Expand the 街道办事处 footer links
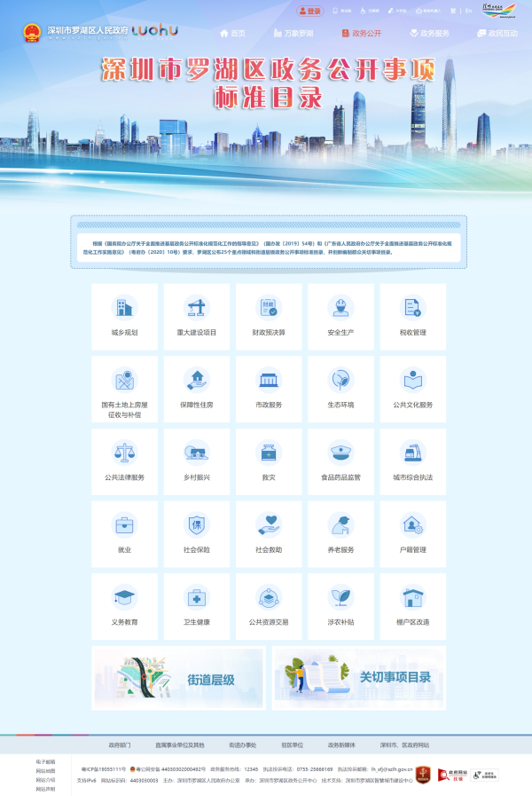This screenshot has height=796, width=532. coord(242,745)
